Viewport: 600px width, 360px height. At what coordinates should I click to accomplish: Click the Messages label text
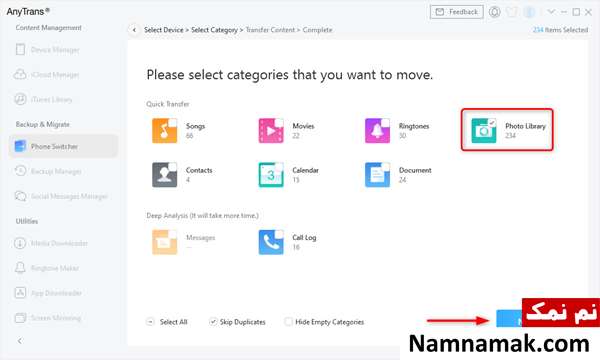pos(201,238)
